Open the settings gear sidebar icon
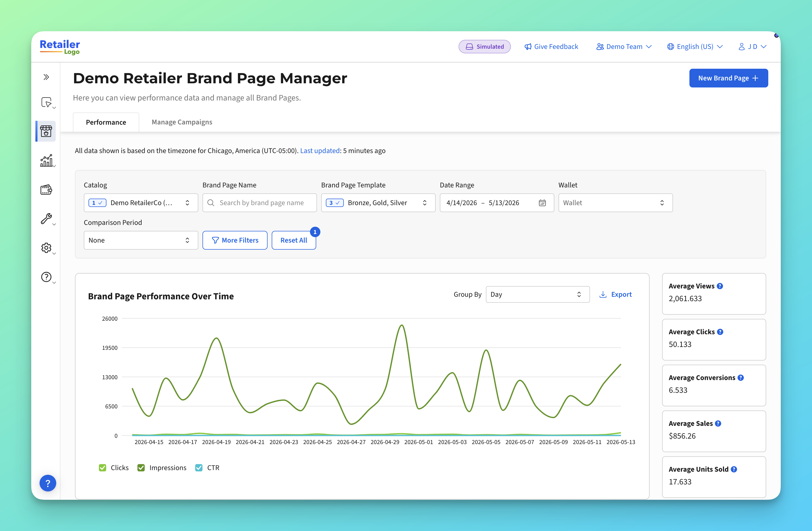 coord(46,248)
